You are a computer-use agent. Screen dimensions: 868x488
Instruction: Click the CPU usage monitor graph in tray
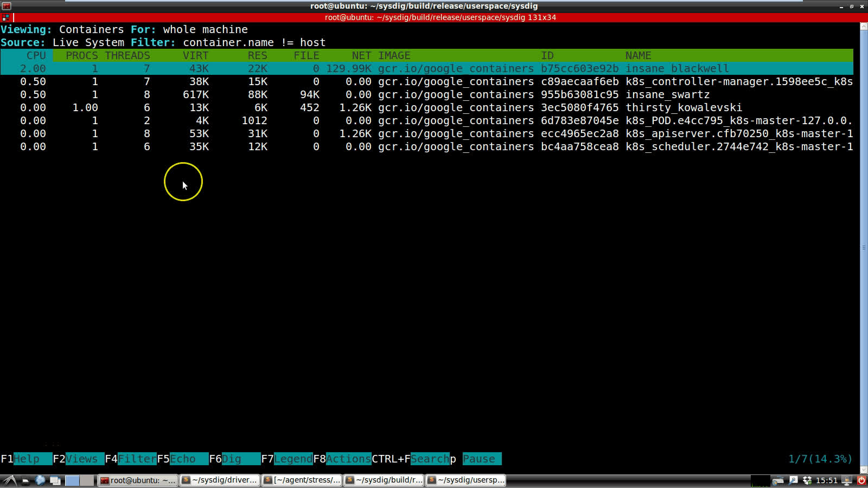pos(761,480)
